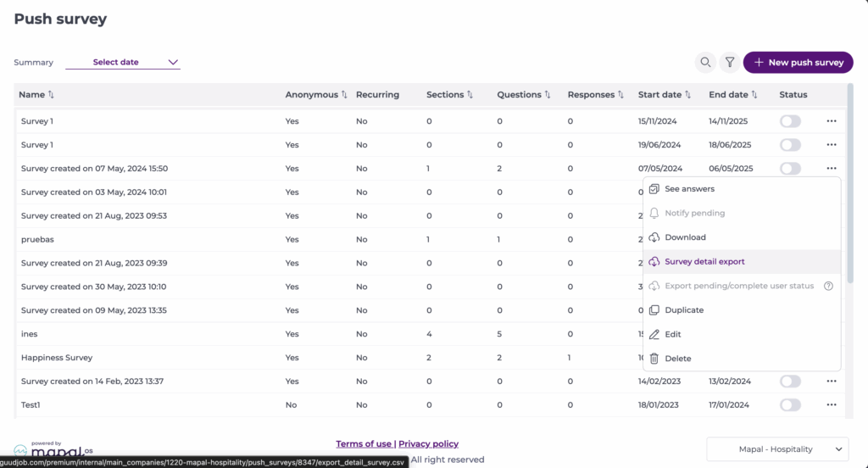Select See answers in context menu
Viewport: 868px width, 468px height.
[688, 189]
